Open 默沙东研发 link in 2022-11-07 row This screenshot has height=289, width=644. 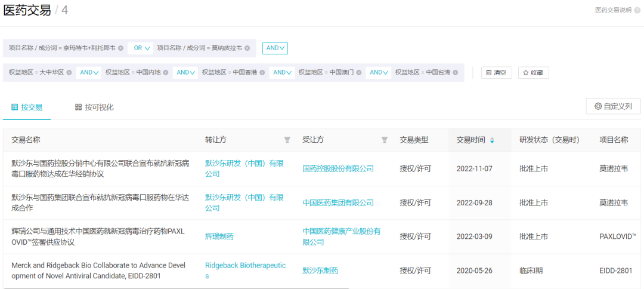point(244,168)
